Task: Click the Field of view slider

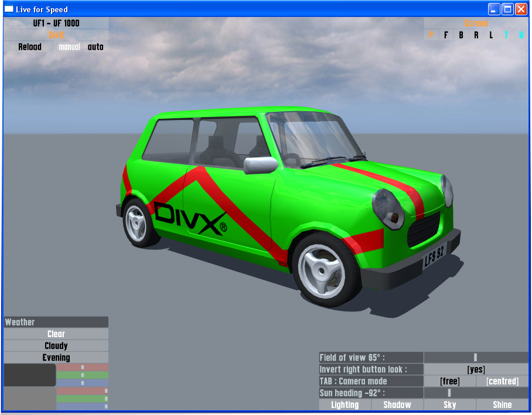Action: [476, 358]
